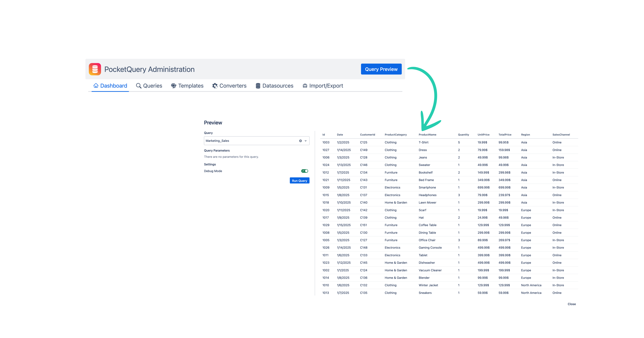This screenshot has width=644, height=338.
Task: Click the Import/Export briefcase icon
Action: [305, 86]
